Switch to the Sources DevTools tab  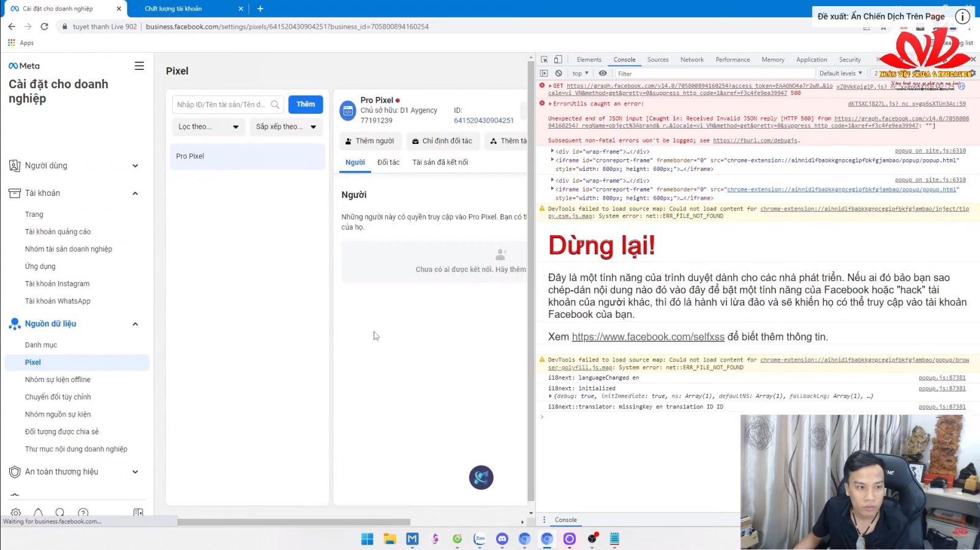click(x=658, y=59)
